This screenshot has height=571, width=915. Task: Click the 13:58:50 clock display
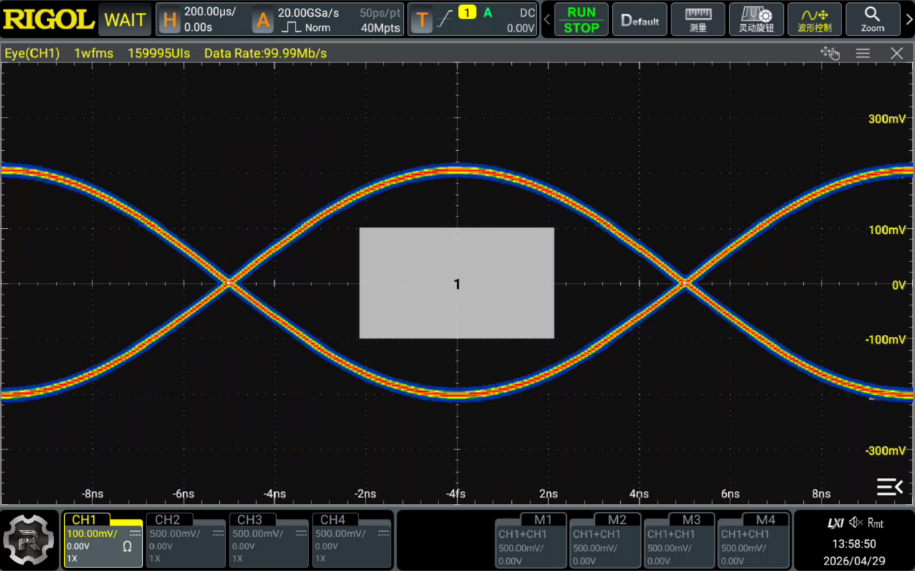click(854, 544)
